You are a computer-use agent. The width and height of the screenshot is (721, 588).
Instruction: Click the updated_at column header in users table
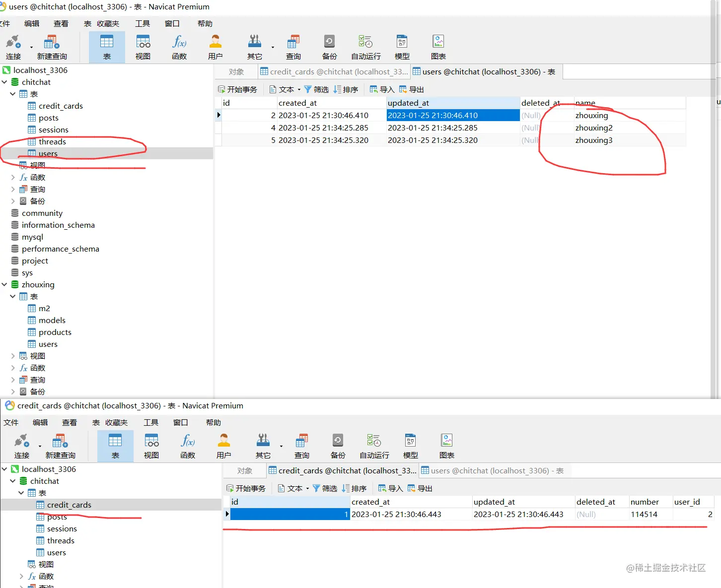coord(453,103)
